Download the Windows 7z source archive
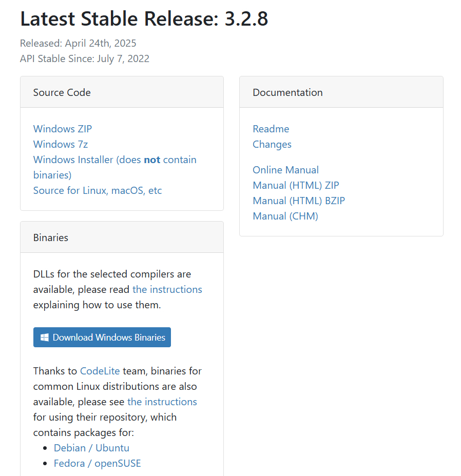Viewport: 461px width, 476px height. click(60, 144)
